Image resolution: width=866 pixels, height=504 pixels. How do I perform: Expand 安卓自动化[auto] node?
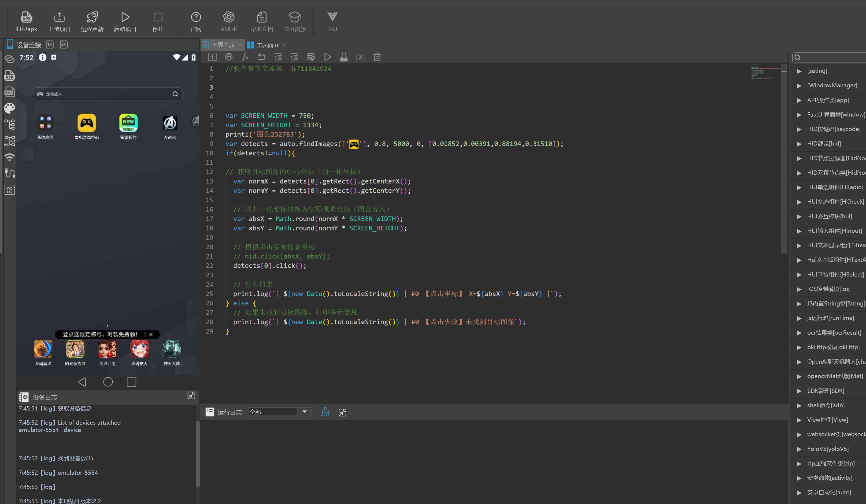tap(799, 493)
